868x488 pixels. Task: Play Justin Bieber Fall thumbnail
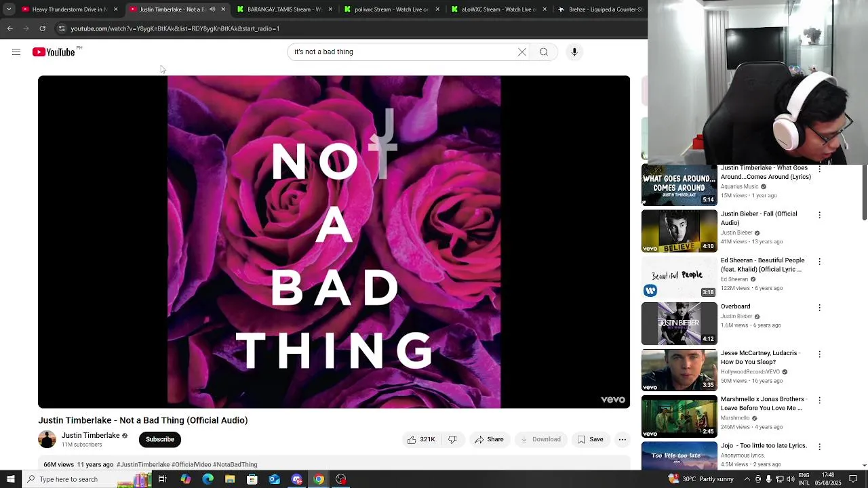pos(679,231)
